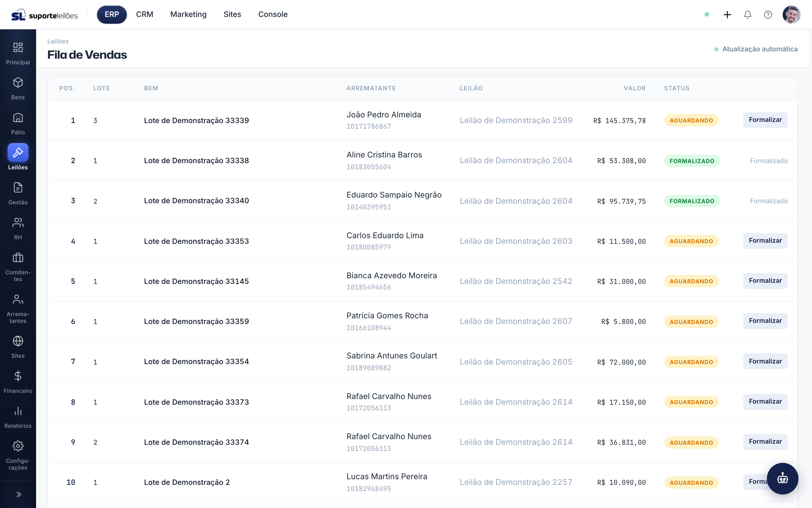Click arrematante Lucas Martins Pereira
Image resolution: width=812 pixels, height=508 pixels.
click(387, 476)
